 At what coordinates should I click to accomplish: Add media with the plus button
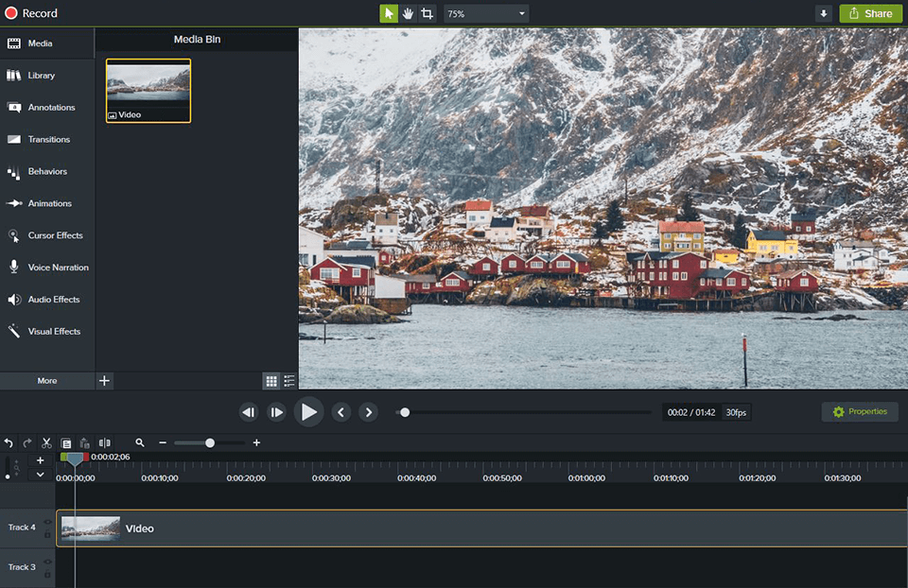click(104, 381)
